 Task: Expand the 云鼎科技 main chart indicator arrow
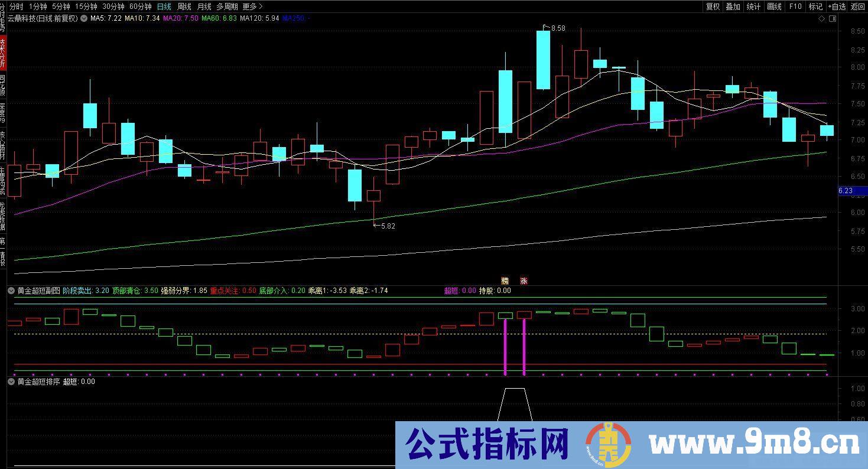tap(84, 18)
